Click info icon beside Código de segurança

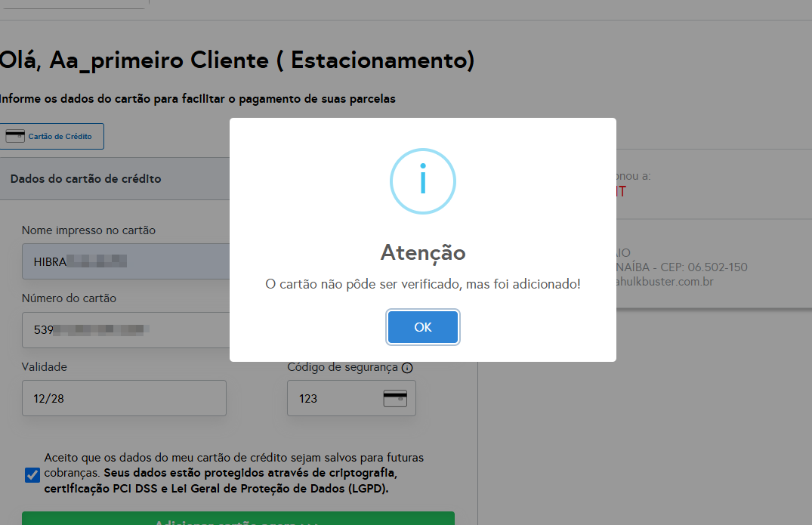(407, 368)
